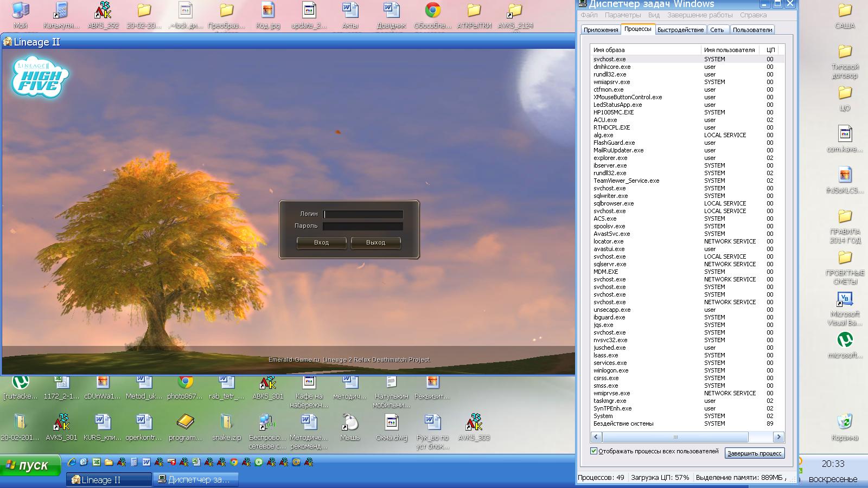Click the taskbar clock showing 20:33
Viewport: 868px width, 488px height.
coord(833,464)
